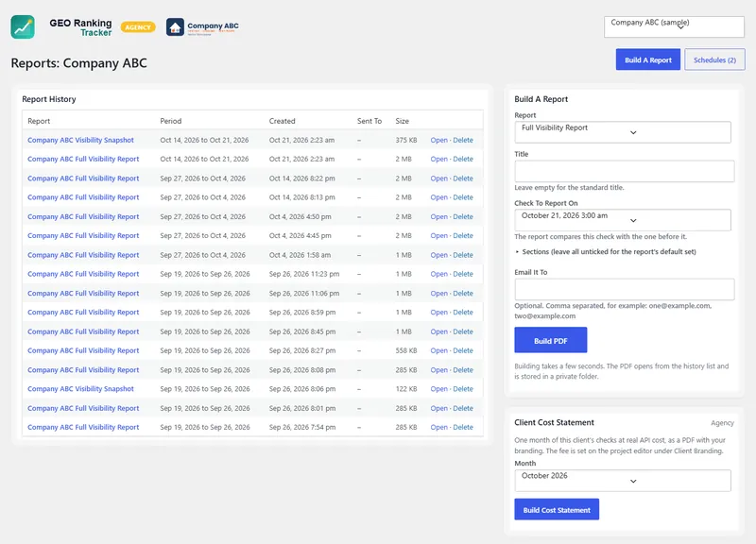Click Delete for the 558 KB report
This screenshot has height=544, width=756.
463,350
